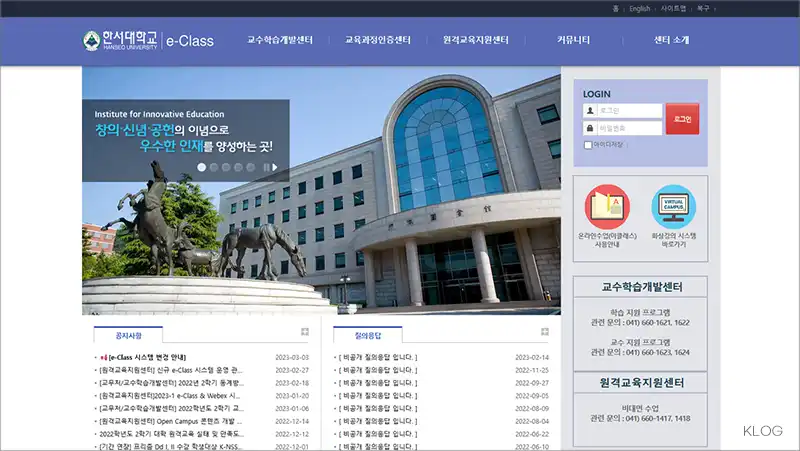Open the private Q&A post dated 2022-06-22
This screenshot has height=451, width=800.
click(378, 434)
